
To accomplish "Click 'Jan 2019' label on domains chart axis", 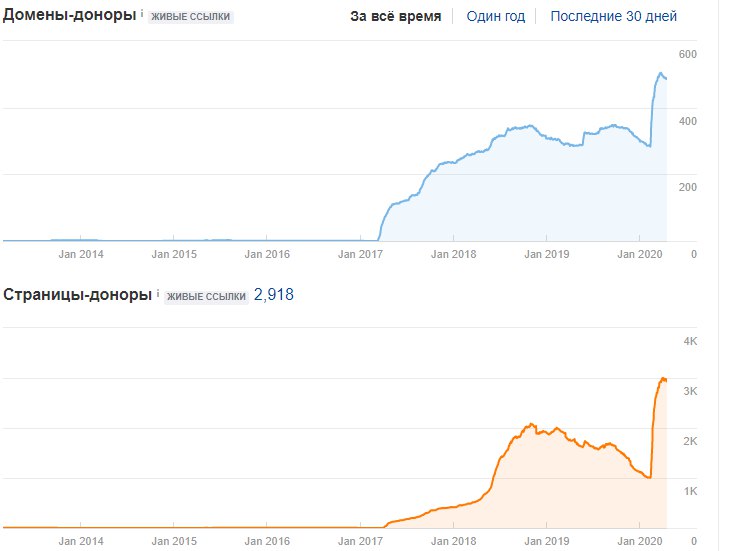I will point(546,254).
